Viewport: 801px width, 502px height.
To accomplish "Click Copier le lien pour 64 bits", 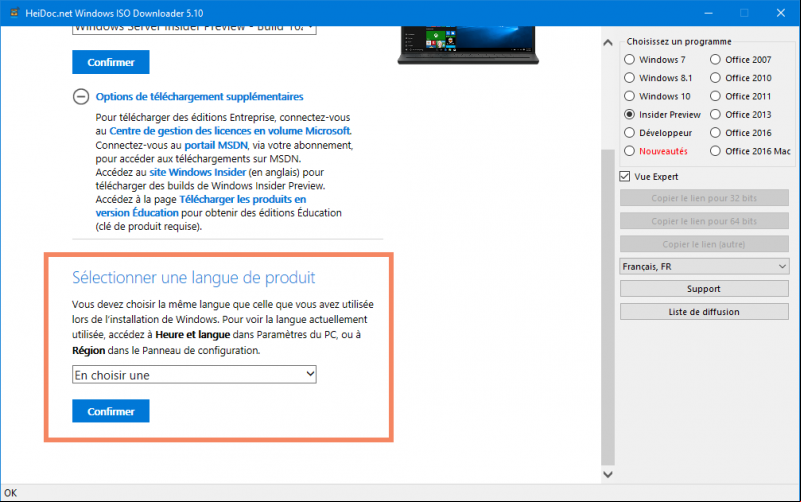I will coord(704,221).
